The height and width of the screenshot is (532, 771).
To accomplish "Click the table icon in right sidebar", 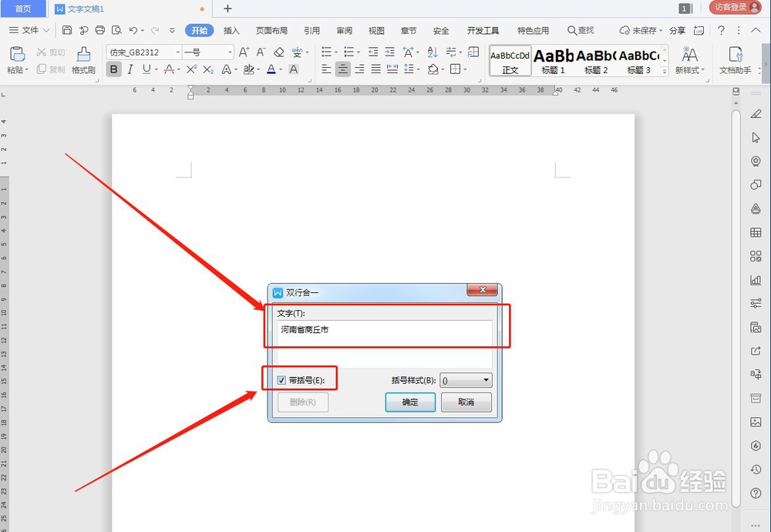I will (756, 233).
